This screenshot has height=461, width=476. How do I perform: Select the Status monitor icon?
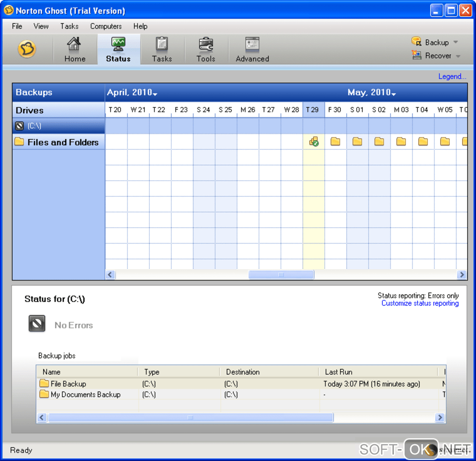pyautogui.click(x=118, y=44)
